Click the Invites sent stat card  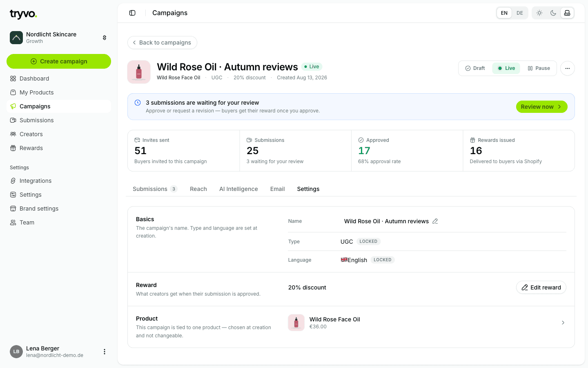[183, 150]
